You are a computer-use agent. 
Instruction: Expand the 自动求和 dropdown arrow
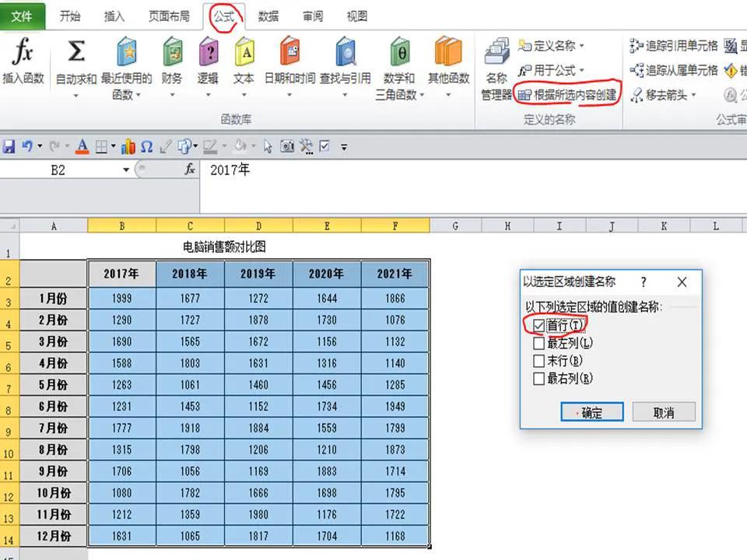coord(75,95)
